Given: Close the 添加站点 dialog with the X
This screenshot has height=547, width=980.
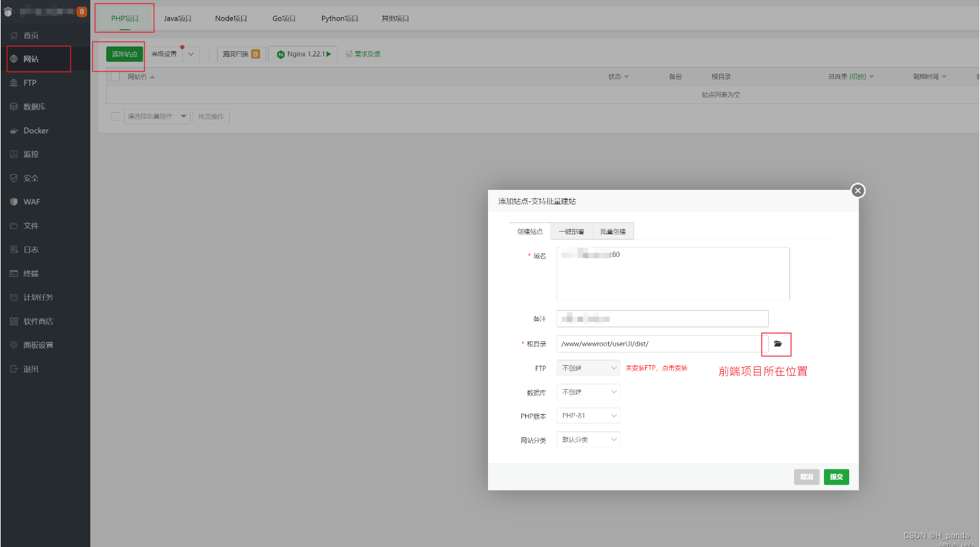Looking at the screenshot, I should click(858, 191).
